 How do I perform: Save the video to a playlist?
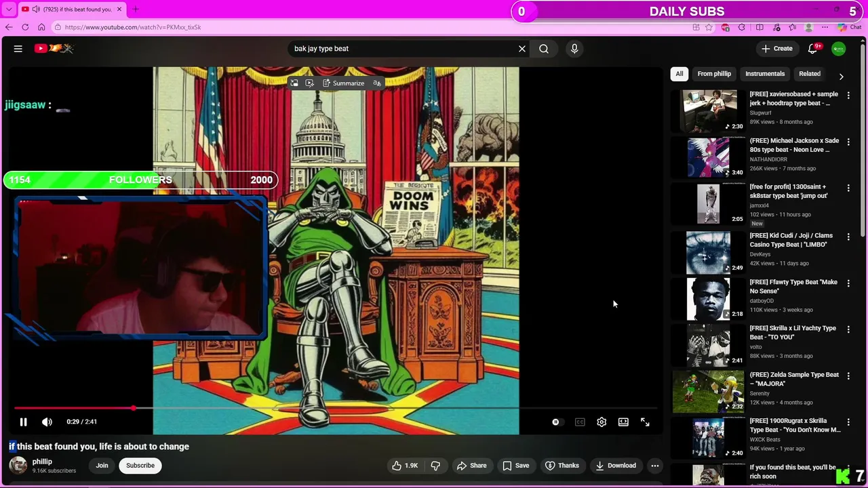click(515, 466)
